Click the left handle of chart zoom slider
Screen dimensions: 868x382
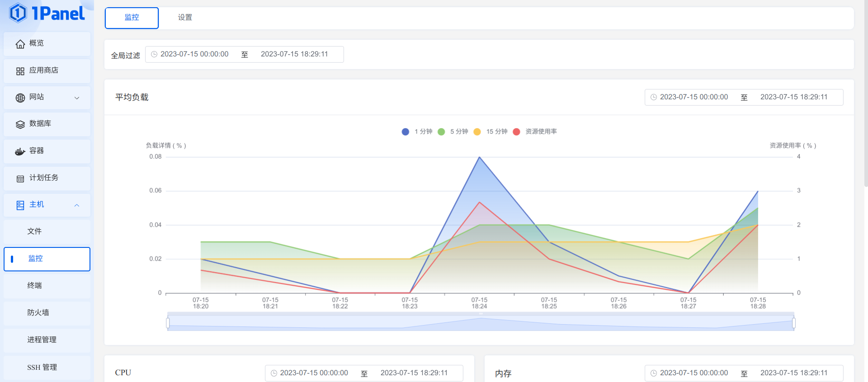168,323
